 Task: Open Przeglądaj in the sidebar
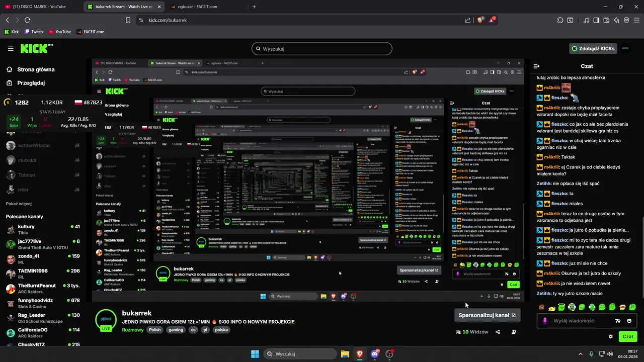pyautogui.click(x=25, y=83)
